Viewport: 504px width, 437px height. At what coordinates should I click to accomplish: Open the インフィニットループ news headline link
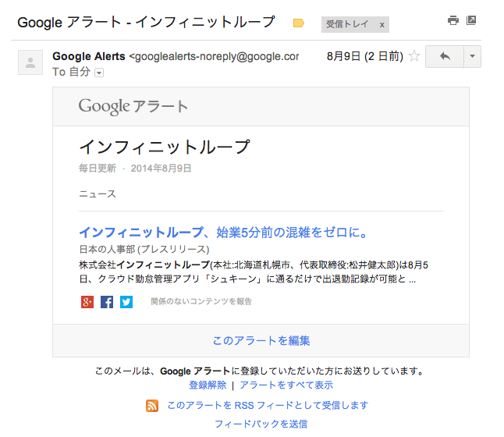pyautogui.click(x=223, y=233)
